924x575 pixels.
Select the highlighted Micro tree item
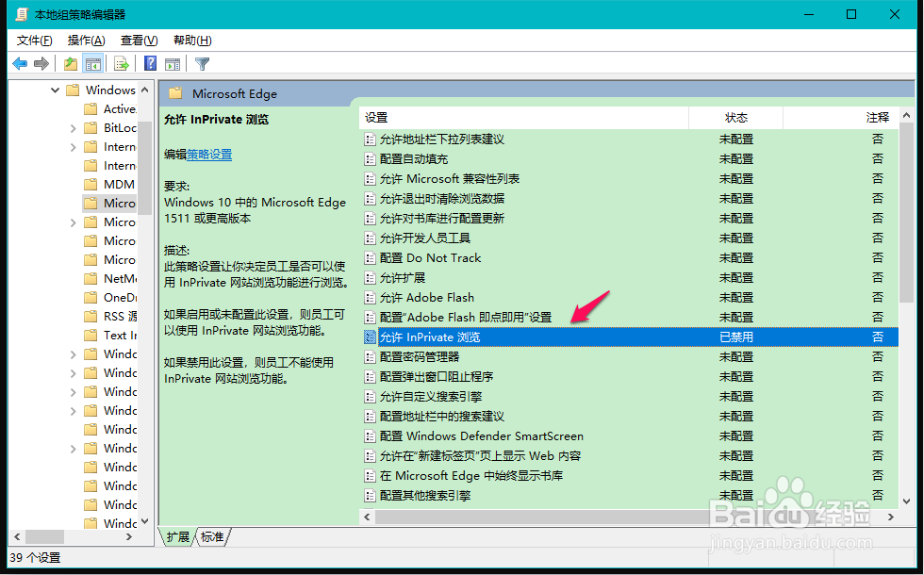click(x=120, y=204)
